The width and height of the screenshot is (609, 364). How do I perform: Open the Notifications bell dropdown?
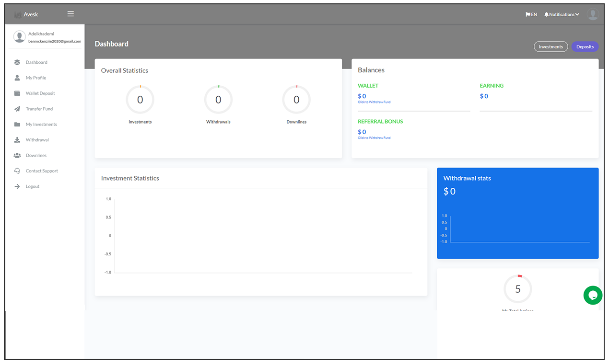coord(562,14)
